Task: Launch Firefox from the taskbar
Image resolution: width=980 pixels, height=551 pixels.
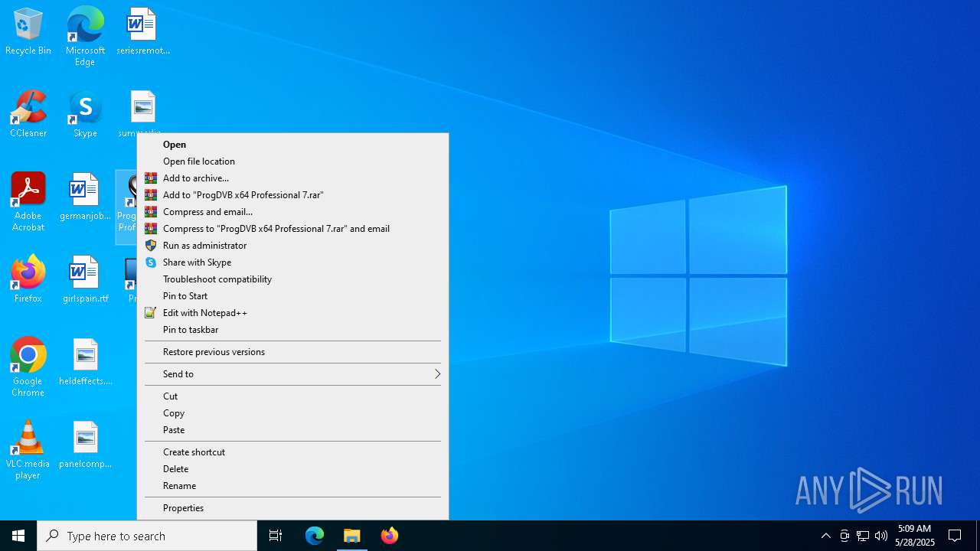Action: pyautogui.click(x=390, y=536)
